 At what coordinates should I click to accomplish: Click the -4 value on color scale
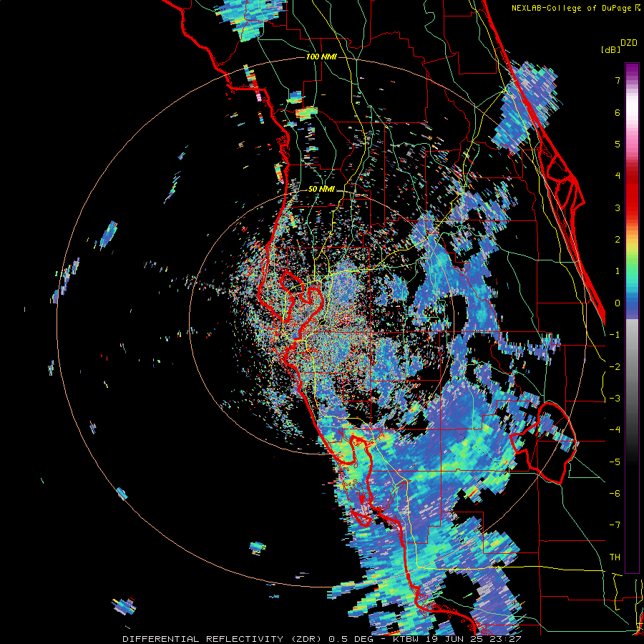pos(615,430)
